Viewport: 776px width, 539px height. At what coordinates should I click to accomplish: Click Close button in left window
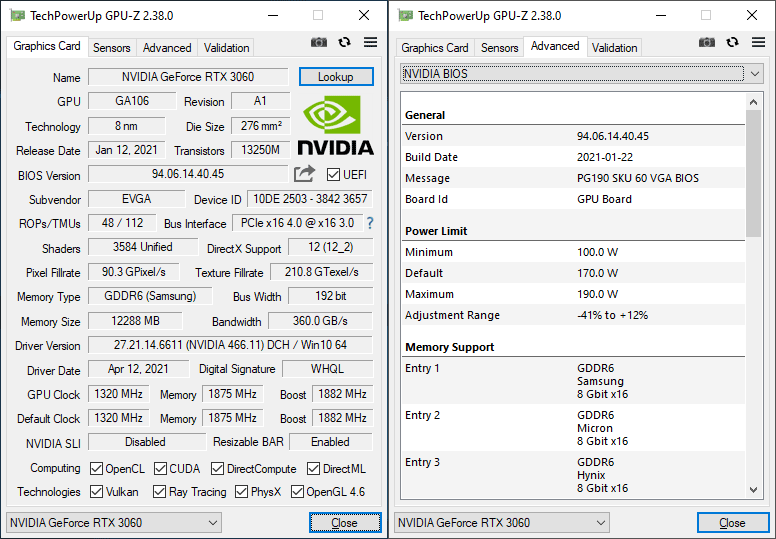coord(345,523)
